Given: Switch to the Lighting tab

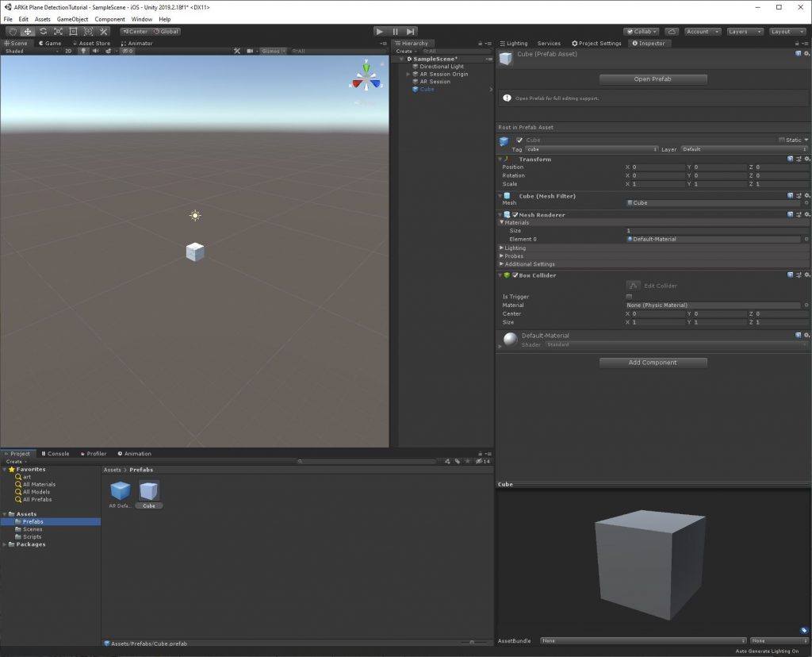Looking at the screenshot, I should click(514, 44).
